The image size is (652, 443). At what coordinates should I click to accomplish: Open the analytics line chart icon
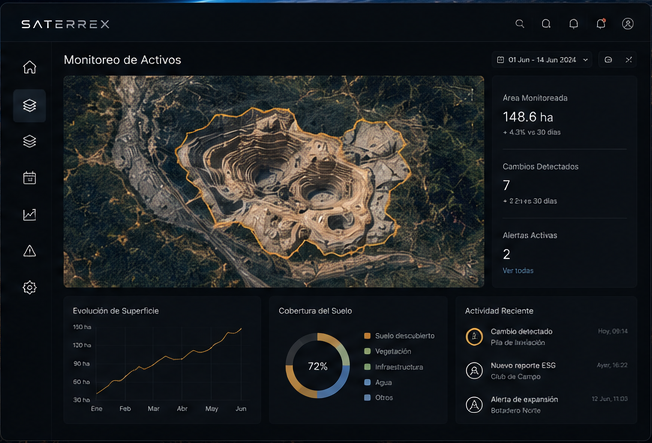tap(30, 215)
